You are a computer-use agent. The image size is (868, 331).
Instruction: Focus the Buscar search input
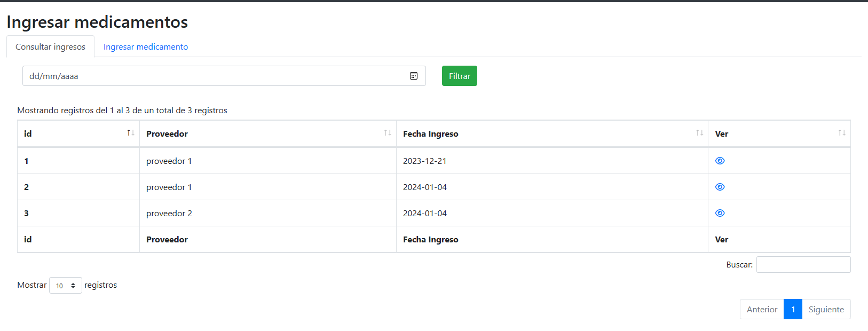coord(803,264)
